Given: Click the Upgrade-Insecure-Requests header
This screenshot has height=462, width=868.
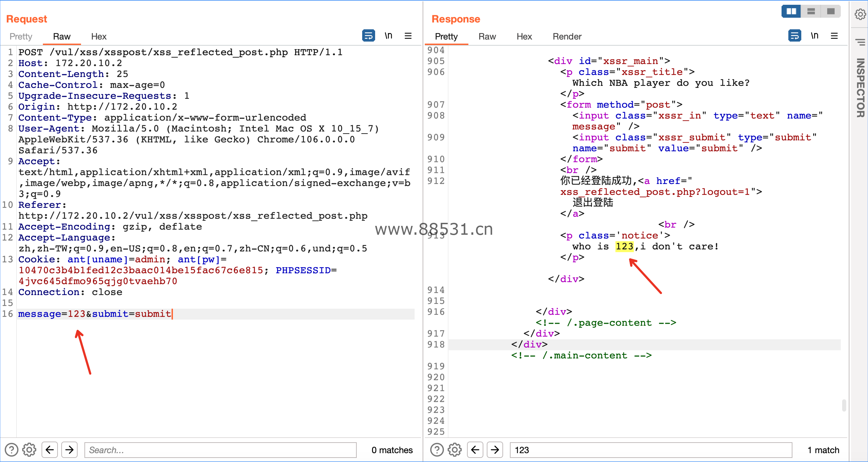Looking at the screenshot, I should (104, 96).
